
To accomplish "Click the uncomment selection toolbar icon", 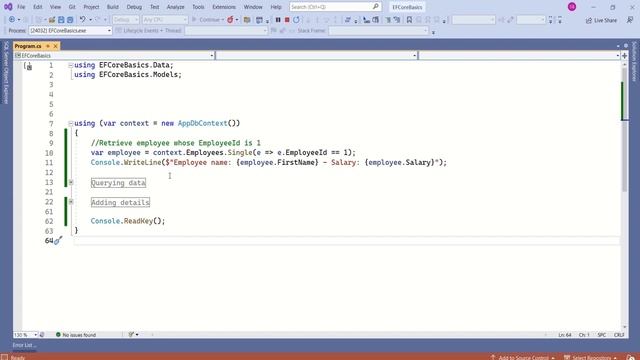I will click(397, 20).
